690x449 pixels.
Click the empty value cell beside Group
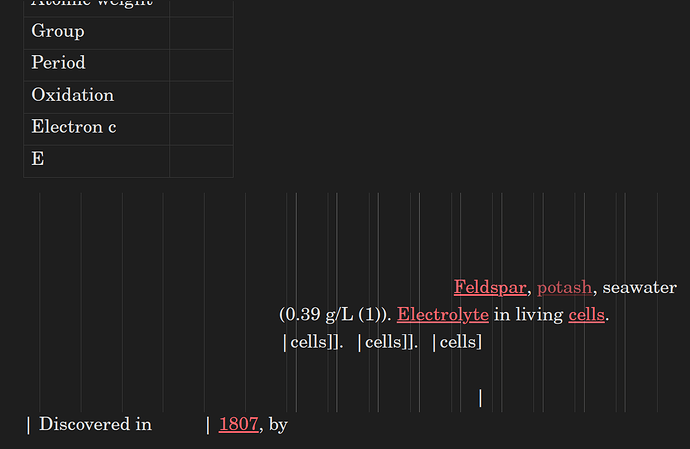(201, 31)
